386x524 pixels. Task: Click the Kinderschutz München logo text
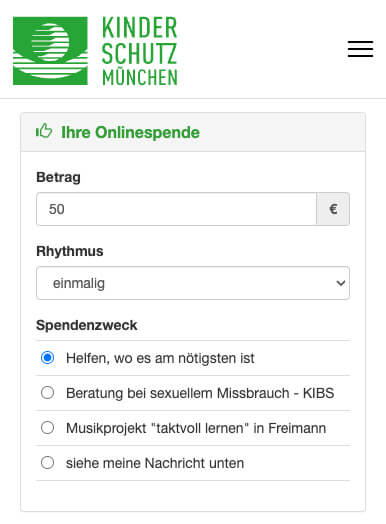[x=139, y=51]
